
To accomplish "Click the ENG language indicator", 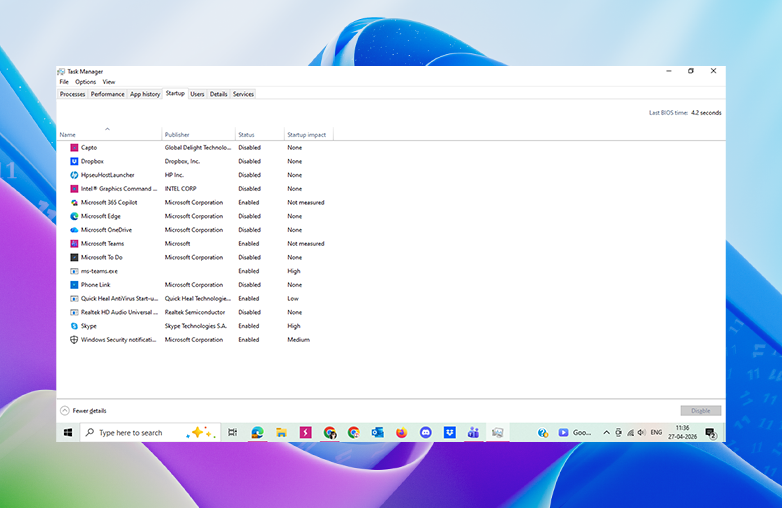I will (656, 432).
